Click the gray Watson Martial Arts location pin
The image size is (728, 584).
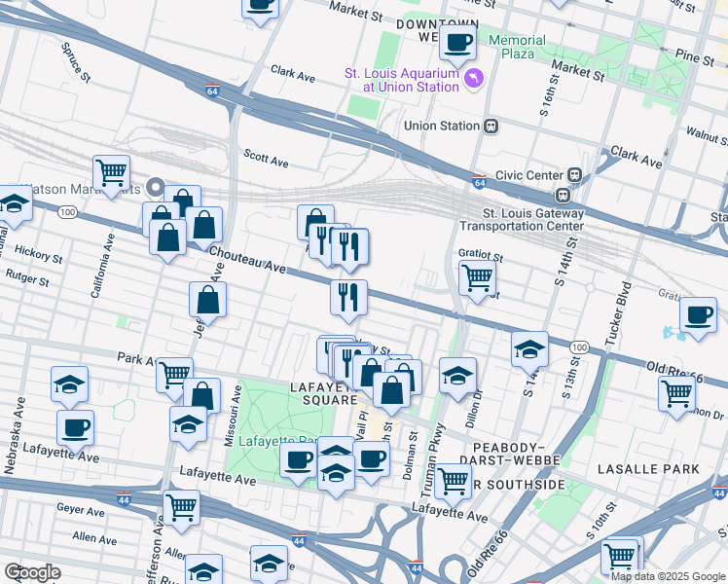pyautogui.click(x=156, y=187)
